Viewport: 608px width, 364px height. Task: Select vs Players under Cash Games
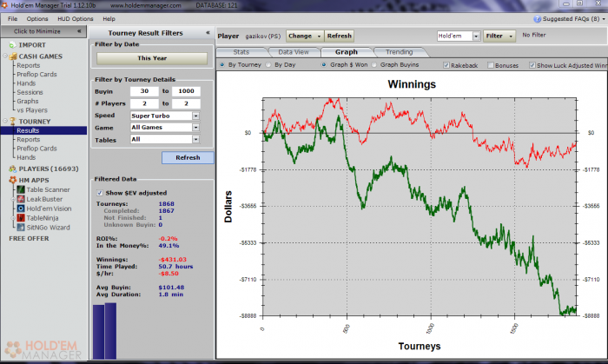[x=32, y=110]
